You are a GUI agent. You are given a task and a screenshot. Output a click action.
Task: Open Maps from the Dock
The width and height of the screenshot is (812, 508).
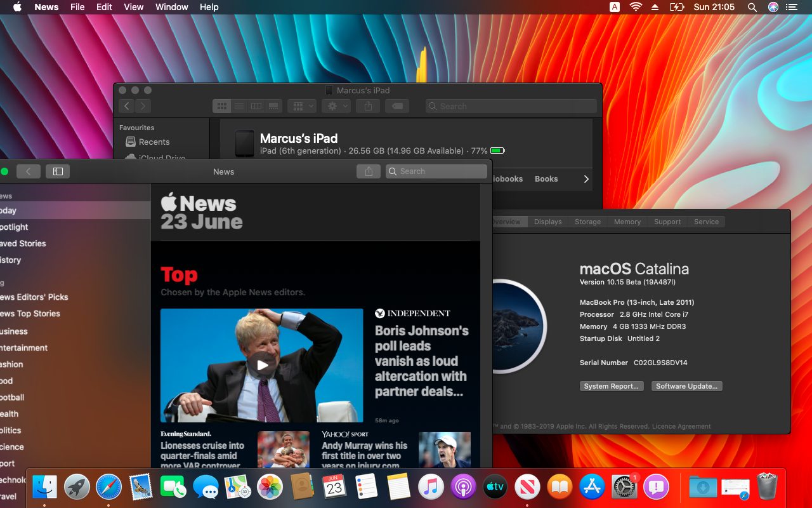click(238, 487)
